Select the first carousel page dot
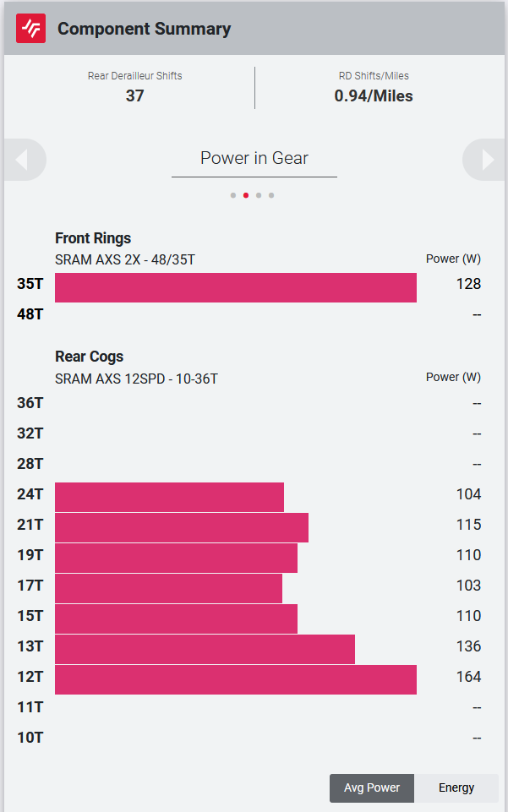Screen dimensions: 508x812 (233, 195)
